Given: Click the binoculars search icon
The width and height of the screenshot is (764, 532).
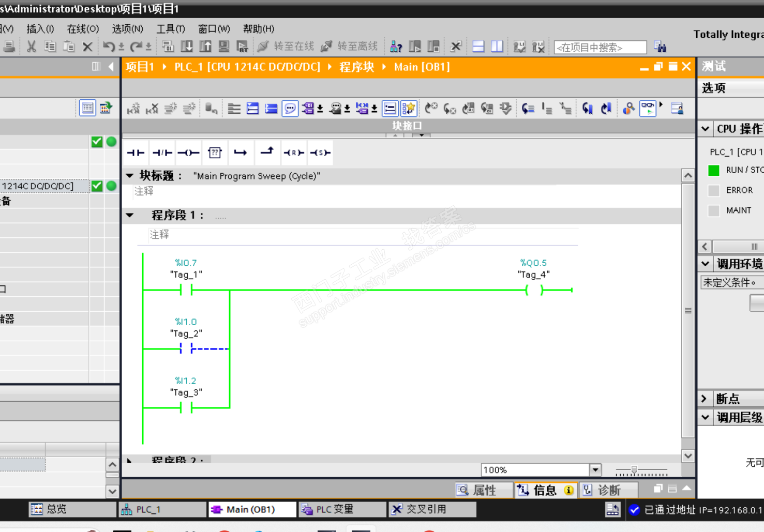Looking at the screenshot, I should [x=660, y=47].
